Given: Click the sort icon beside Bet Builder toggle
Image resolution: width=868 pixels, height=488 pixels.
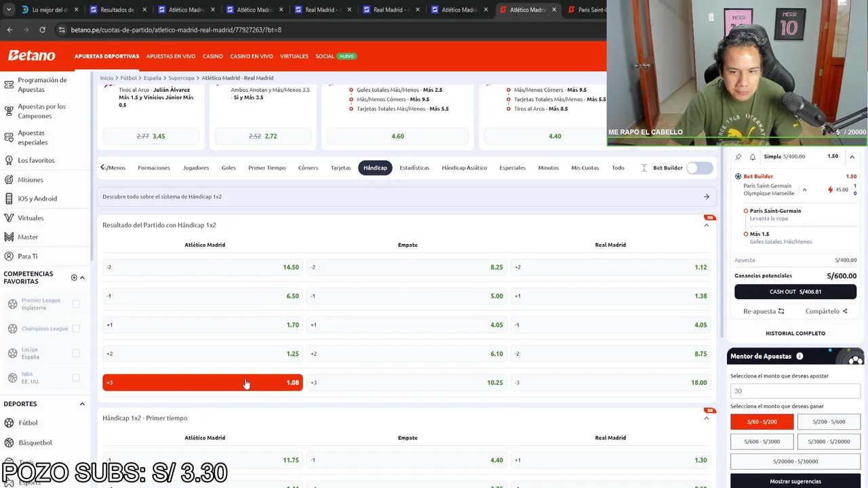Looking at the screenshot, I should click(644, 168).
